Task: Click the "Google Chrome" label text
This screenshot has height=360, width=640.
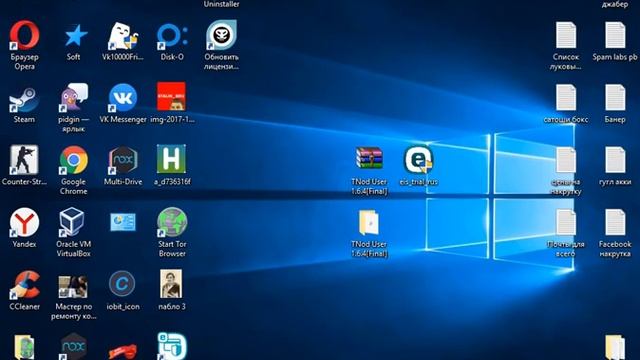Action: coord(74,187)
